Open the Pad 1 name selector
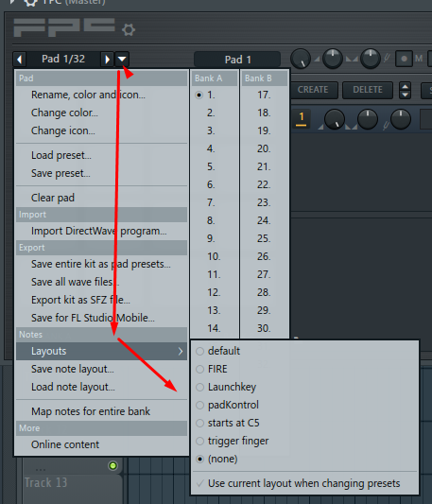 (x=237, y=60)
